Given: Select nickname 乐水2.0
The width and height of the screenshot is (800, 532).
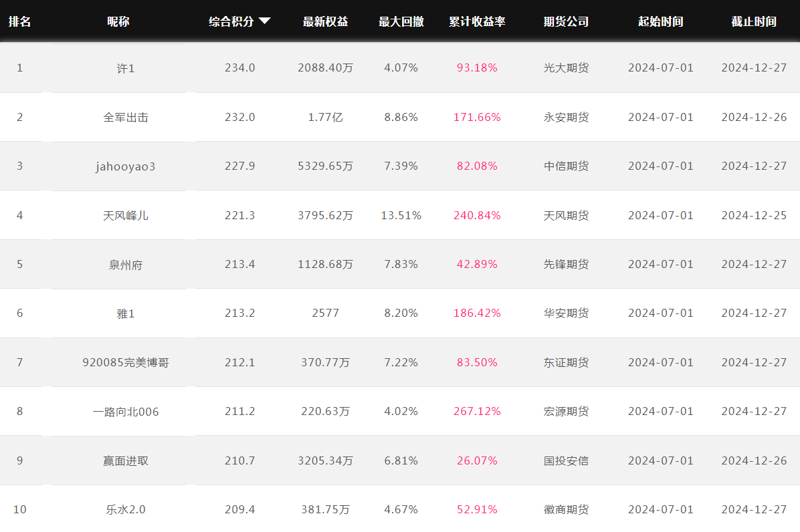Looking at the screenshot, I should tap(126, 509).
